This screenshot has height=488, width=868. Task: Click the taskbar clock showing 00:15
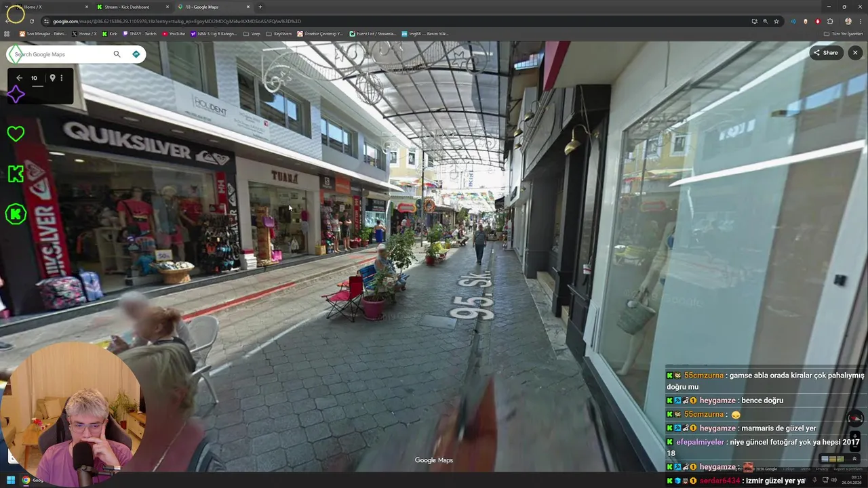click(x=852, y=481)
